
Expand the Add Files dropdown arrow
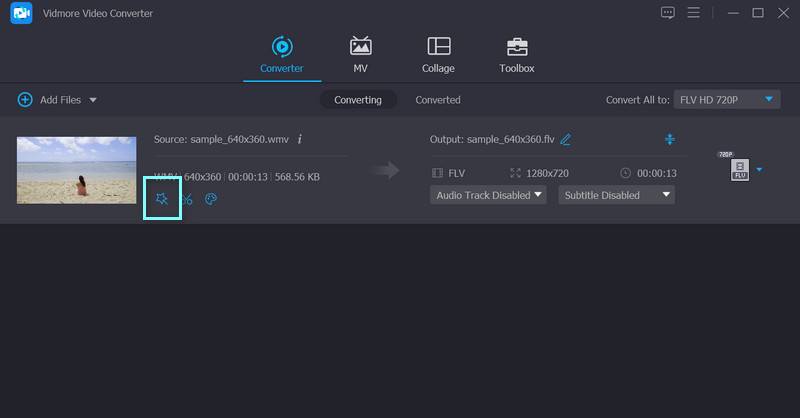tap(93, 100)
